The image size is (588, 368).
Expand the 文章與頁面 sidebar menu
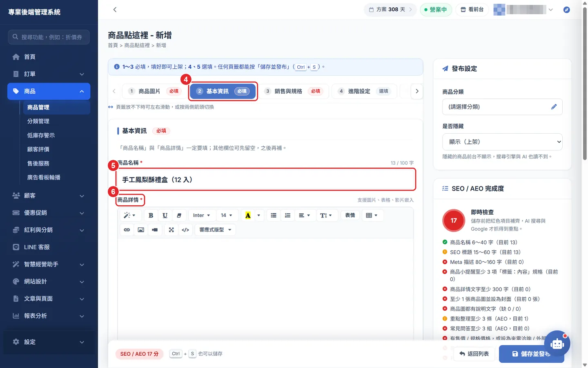(x=49, y=298)
